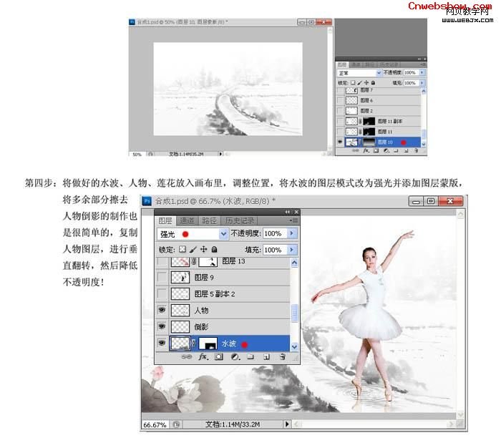Switch to 路径 tab in the 水波 document's layers panel
This screenshot has height=448, width=501.
(x=210, y=220)
